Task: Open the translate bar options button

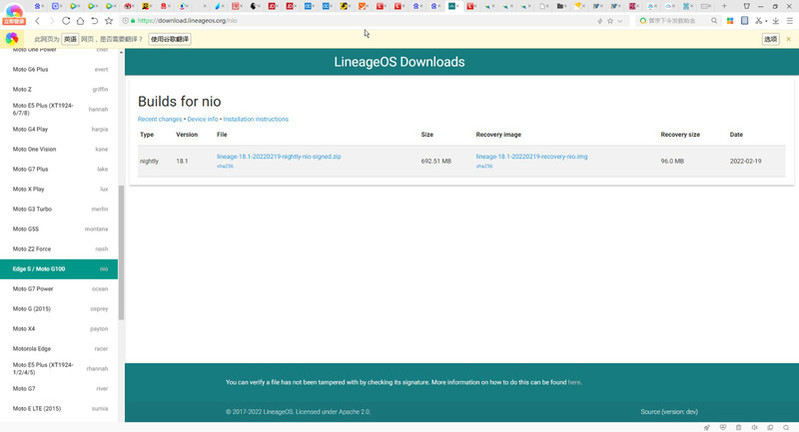Action: tap(770, 39)
